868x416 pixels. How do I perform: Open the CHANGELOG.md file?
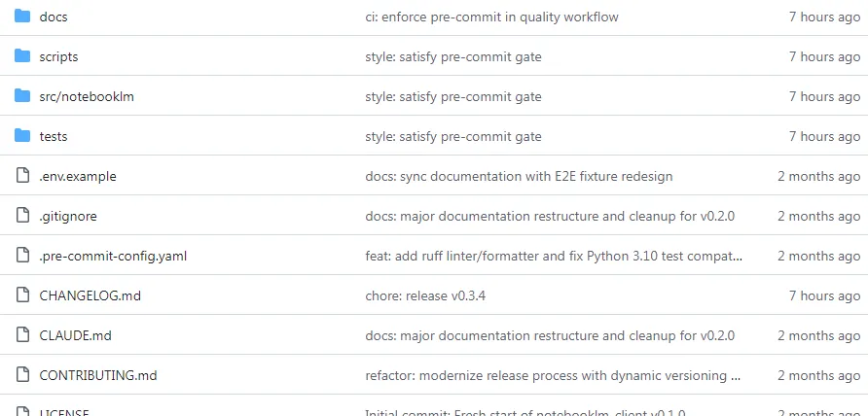coord(90,295)
